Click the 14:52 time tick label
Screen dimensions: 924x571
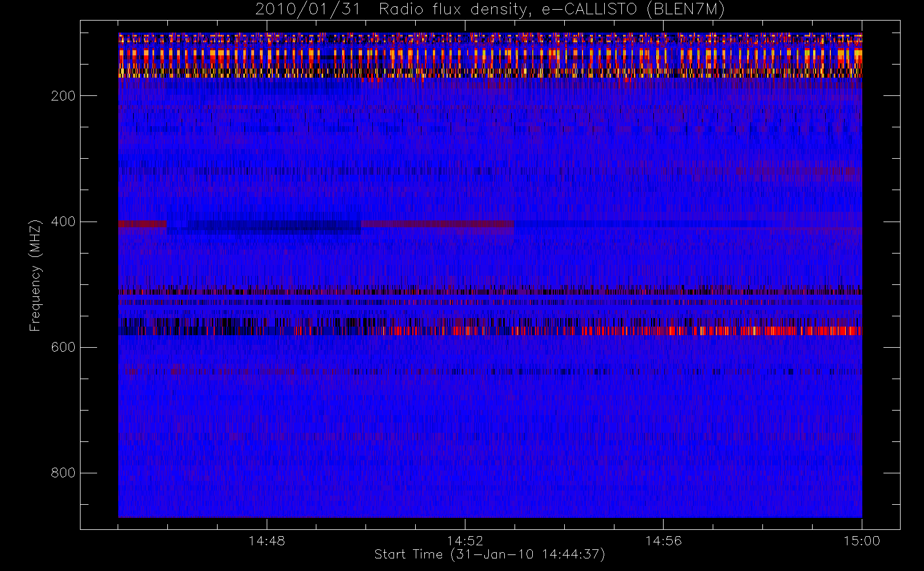click(465, 541)
